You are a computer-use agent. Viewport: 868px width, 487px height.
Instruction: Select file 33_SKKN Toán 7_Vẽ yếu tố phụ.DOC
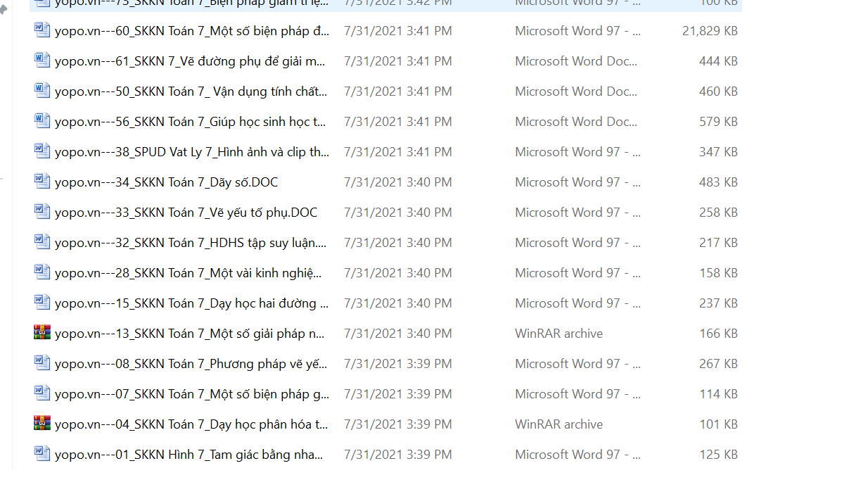tap(186, 213)
